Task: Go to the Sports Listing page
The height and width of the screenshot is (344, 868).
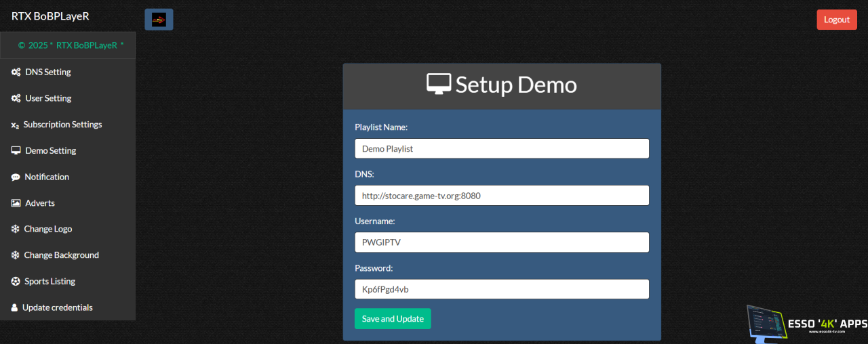Action: [50, 282]
